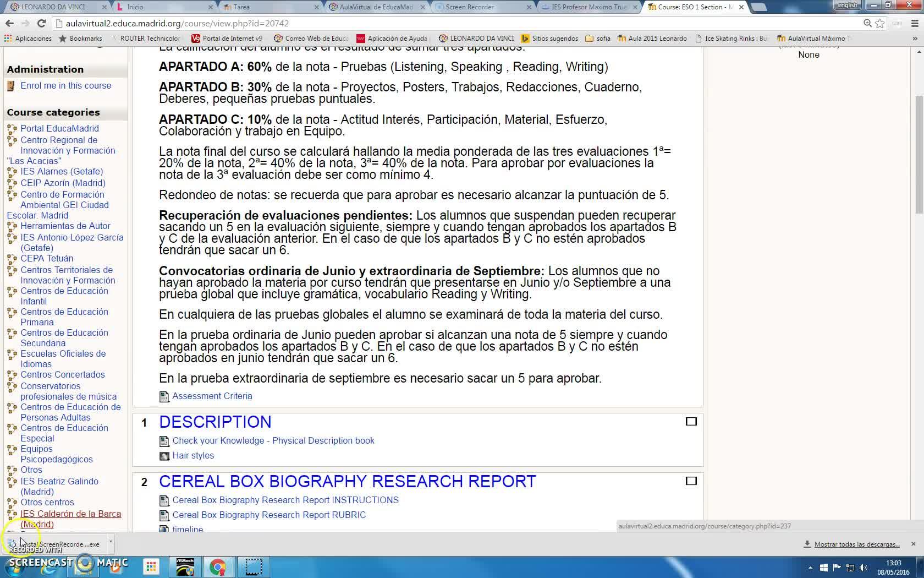The image size is (924, 578).
Task: Open the Chrome menu hamburger icon
Action: 915,23
